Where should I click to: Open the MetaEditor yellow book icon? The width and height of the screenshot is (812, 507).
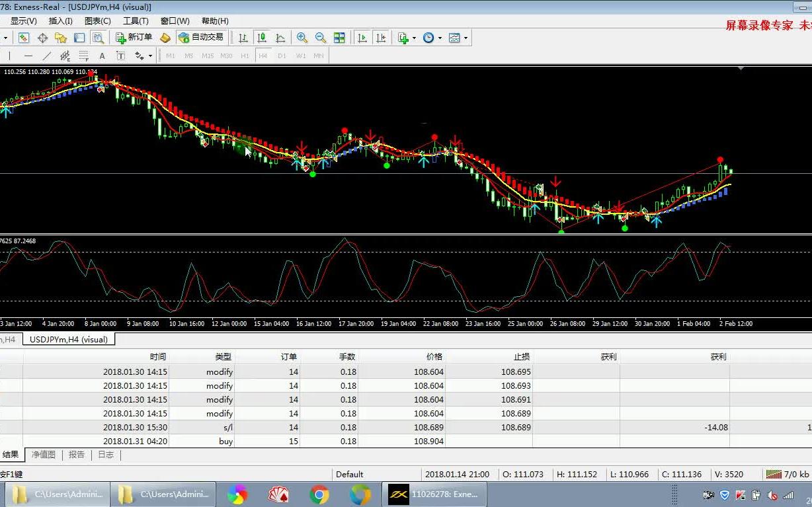165,38
